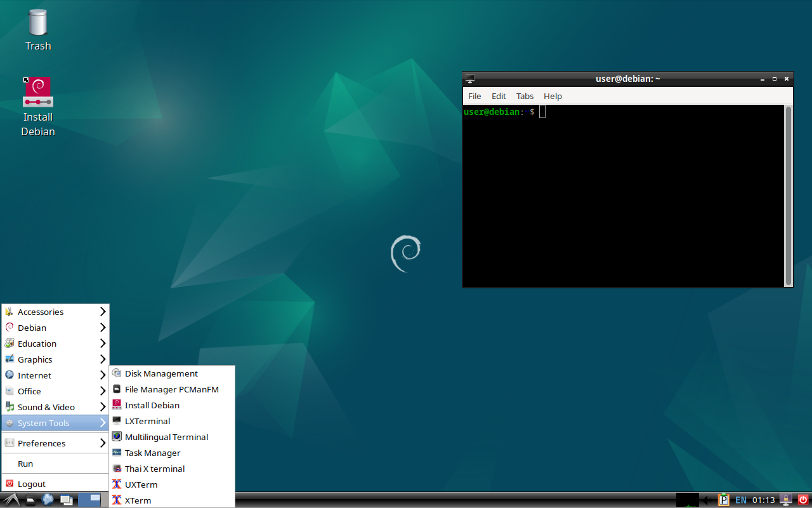Launch Disk Management from System Tools
The height and width of the screenshot is (508, 812).
(x=172, y=373)
